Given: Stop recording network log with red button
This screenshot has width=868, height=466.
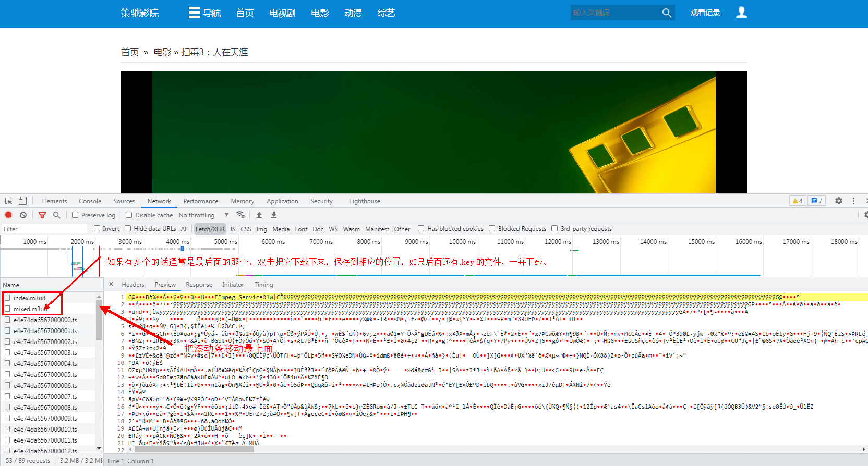Looking at the screenshot, I should (x=8, y=215).
